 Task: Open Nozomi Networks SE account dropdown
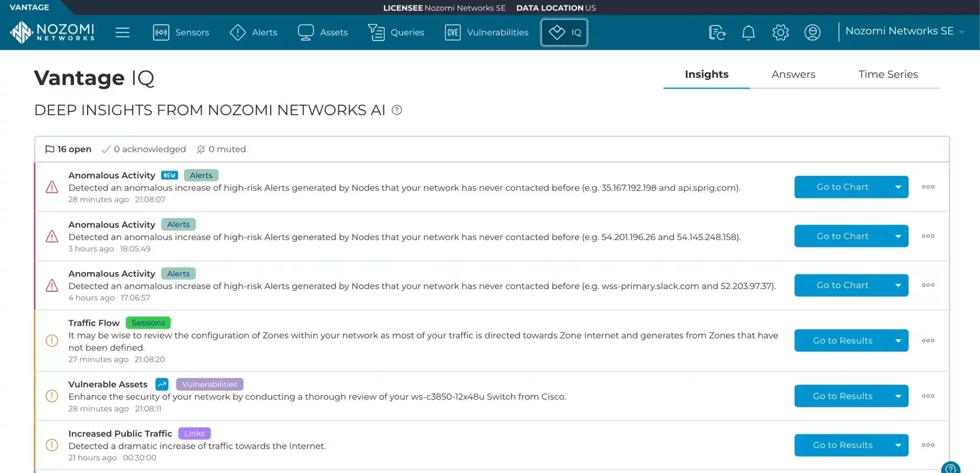[x=904, y=31]
